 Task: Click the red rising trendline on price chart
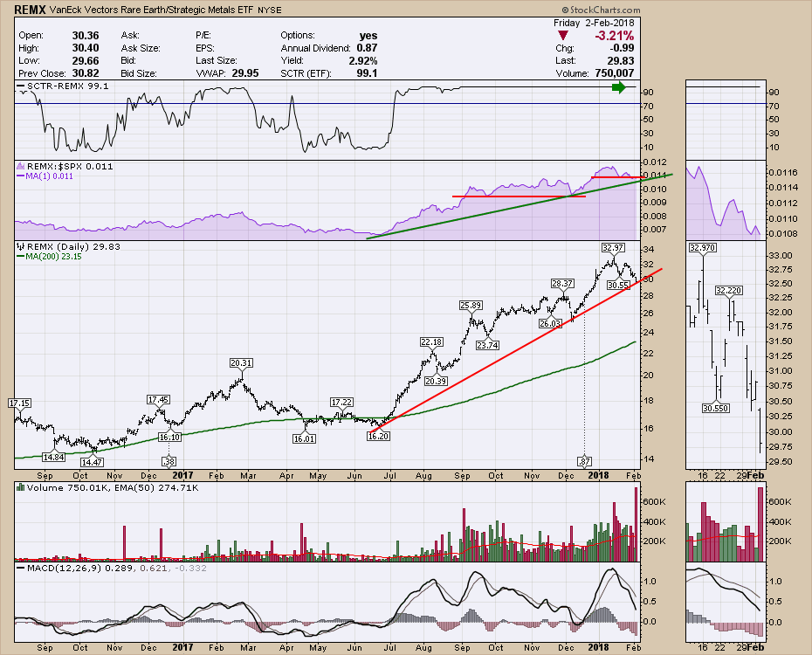pyautogui.click(x=516, y=350)
